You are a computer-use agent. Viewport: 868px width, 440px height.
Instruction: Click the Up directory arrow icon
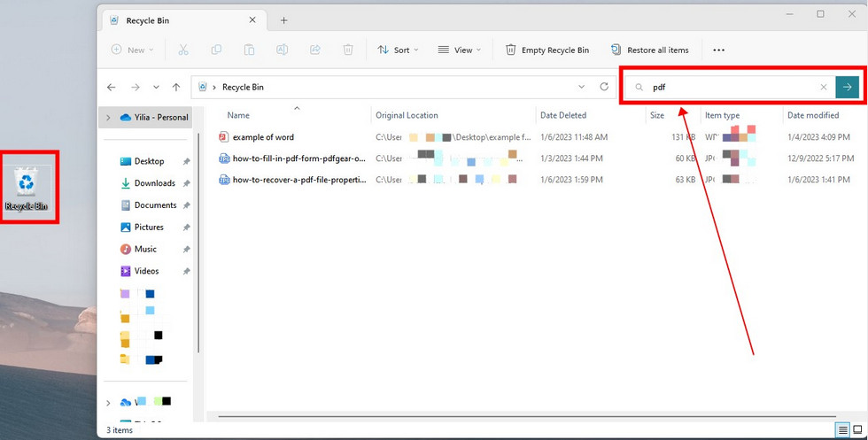pyautogui.click(x=176, y=87)
